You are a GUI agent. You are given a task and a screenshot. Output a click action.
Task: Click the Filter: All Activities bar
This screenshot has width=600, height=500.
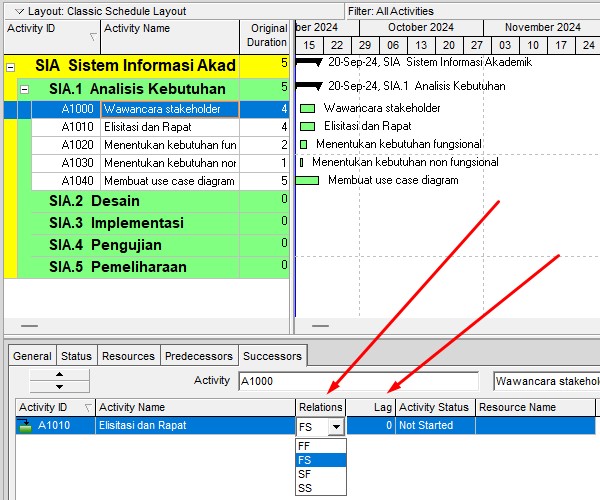[x=473, y=11]
